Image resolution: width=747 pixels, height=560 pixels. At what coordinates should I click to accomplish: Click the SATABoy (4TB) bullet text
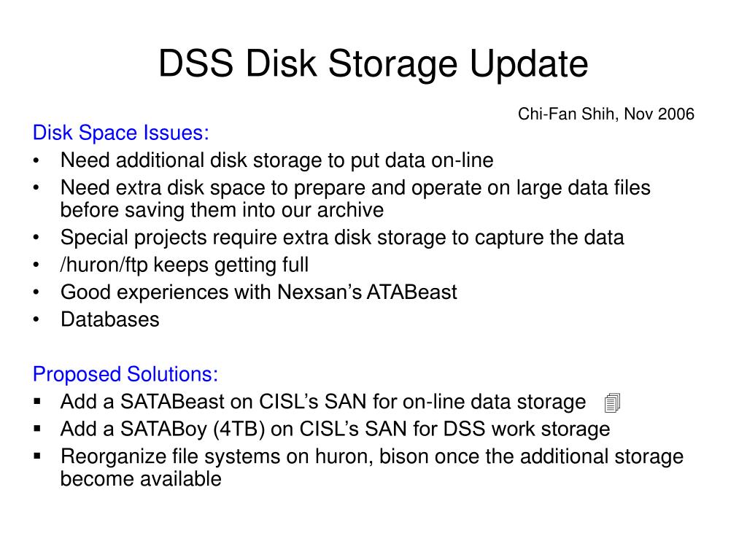(x=335, y=429)
